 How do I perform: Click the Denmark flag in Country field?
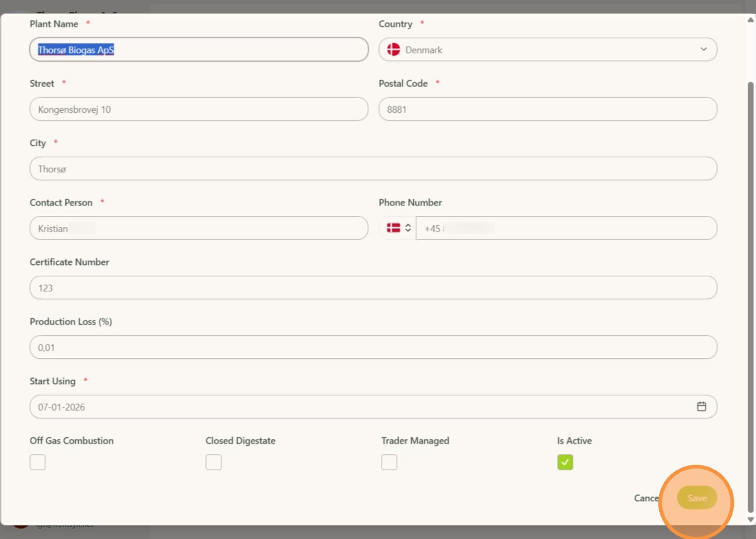pos(393,50)
